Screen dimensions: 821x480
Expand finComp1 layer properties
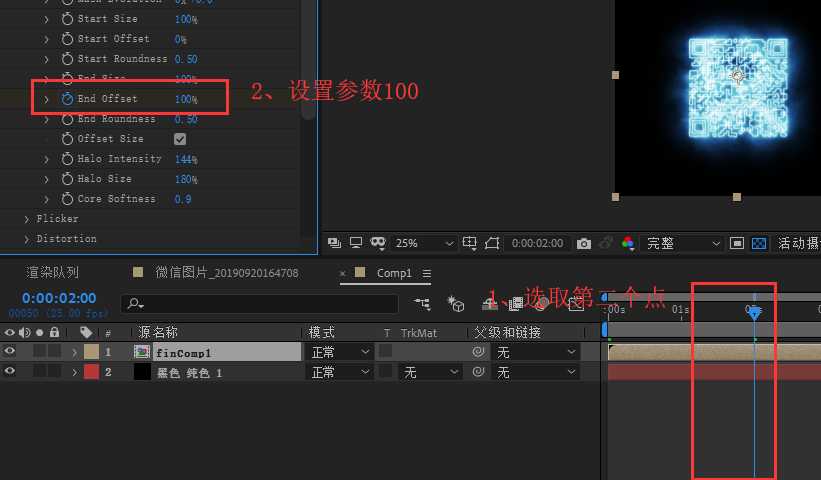point(74,352)
